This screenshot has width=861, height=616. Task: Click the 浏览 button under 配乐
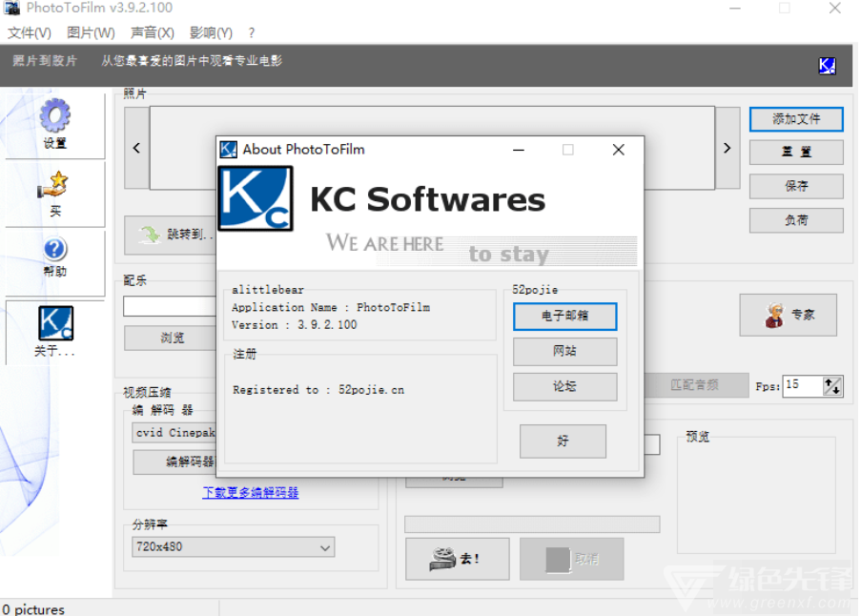coord(171,338)
